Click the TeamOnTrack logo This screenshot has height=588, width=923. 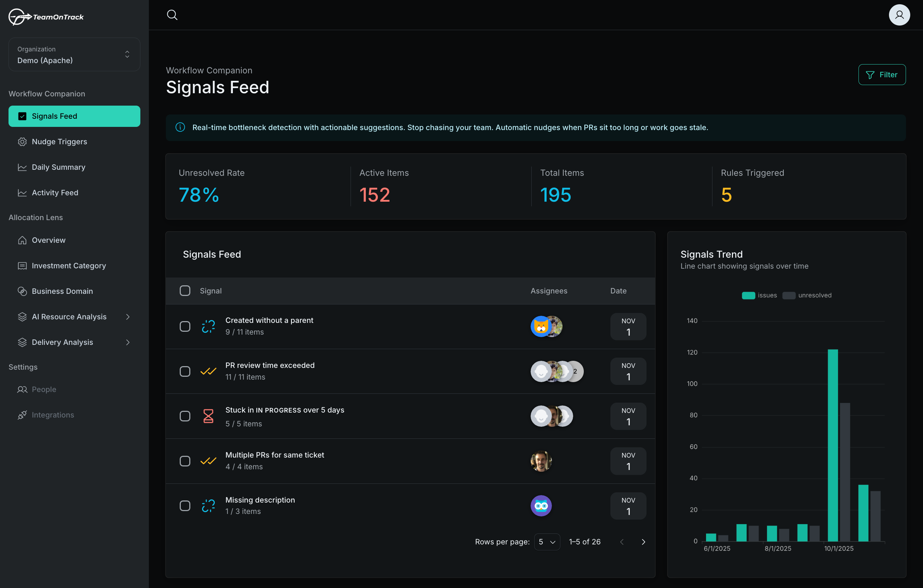[46, 17]
